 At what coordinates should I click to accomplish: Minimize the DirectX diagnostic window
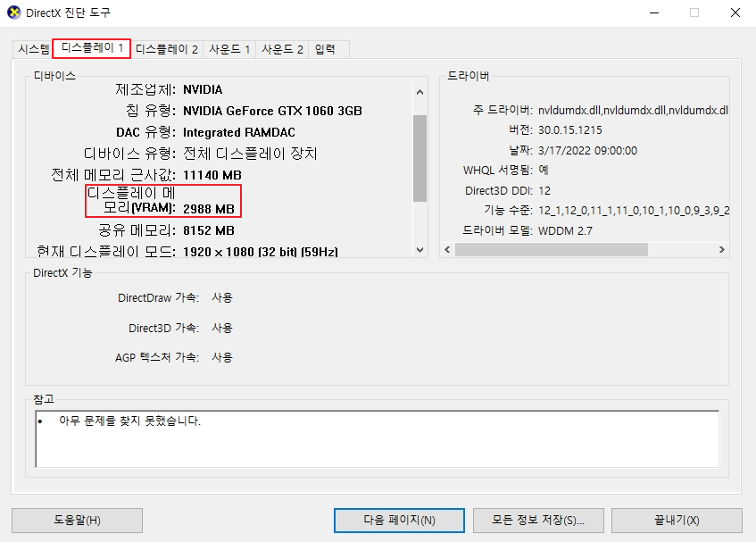[654, 13]
